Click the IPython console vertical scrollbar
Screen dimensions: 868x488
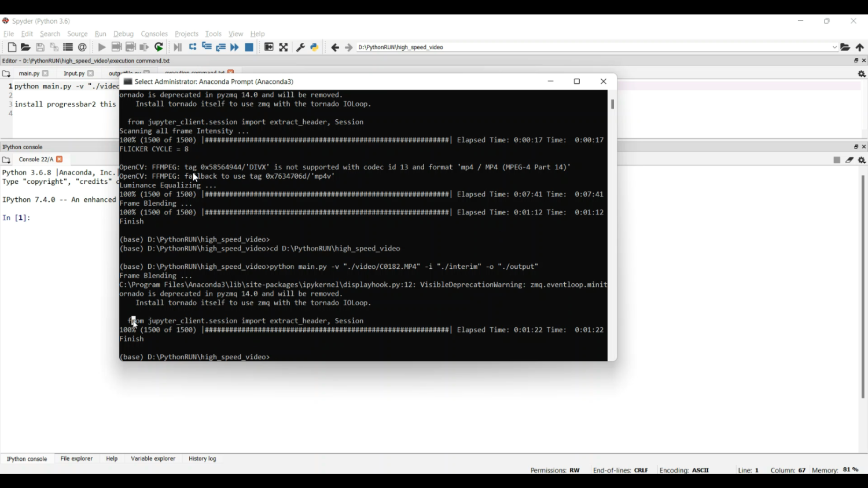(x=863, y=287)
